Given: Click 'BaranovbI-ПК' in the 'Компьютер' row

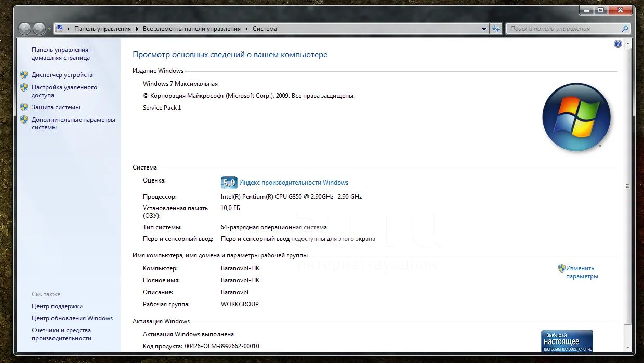Looking at the screenshot, I should (x=240, y=268).
